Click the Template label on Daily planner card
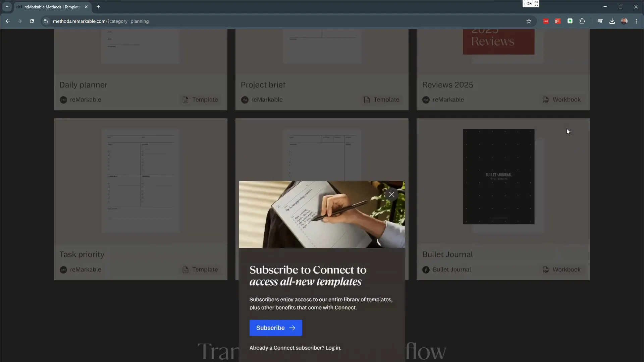 [205, 100]
